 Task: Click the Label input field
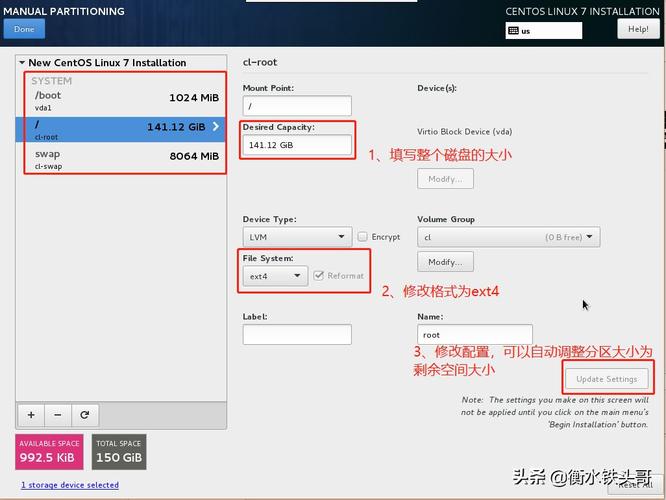coord(297,334)
